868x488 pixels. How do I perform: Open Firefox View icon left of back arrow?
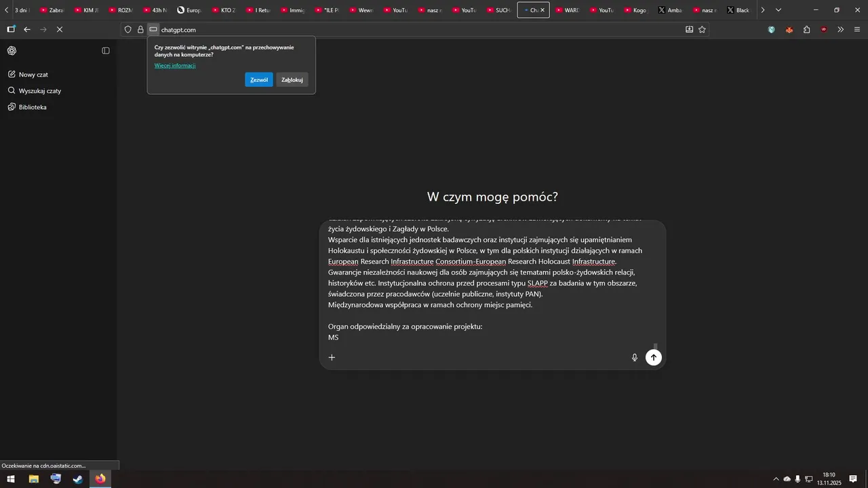[x=11, y=30]
